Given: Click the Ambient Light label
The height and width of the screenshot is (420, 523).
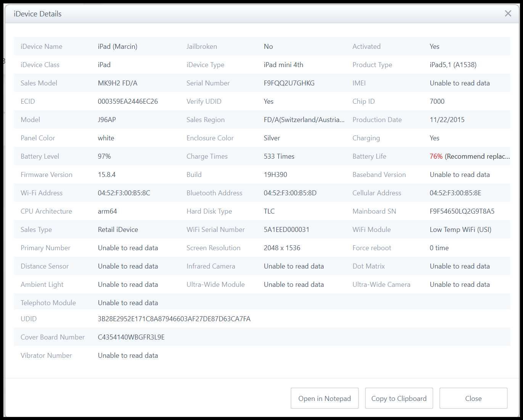Looking at the screenshot, I should 42,285.
